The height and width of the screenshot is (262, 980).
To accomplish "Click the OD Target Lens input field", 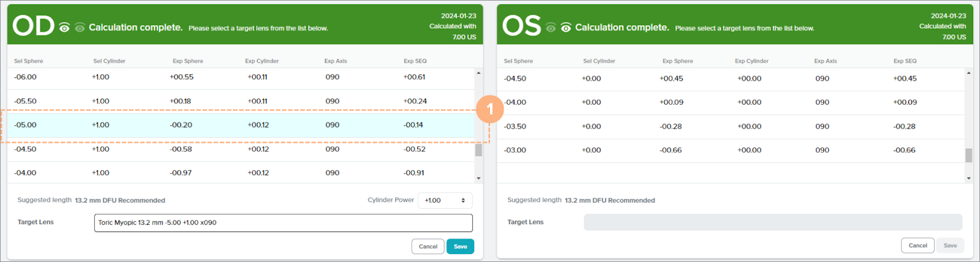I will (x=283, y=223).
